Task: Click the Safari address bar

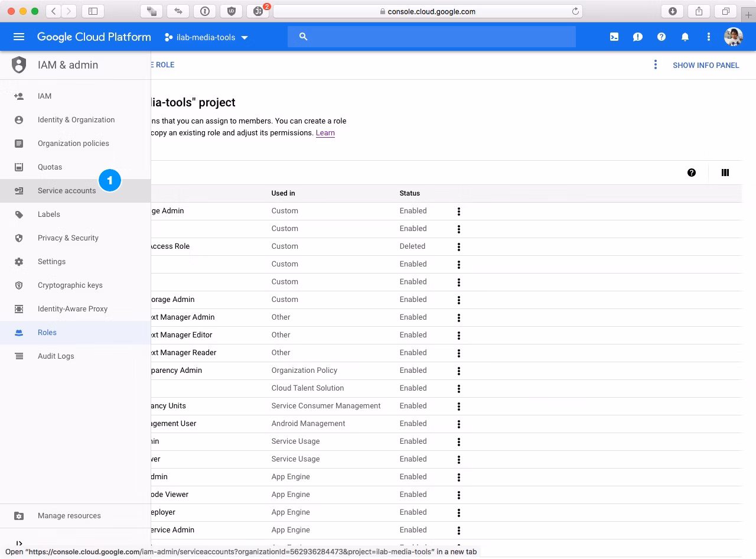Action: [x=428, y=11]
